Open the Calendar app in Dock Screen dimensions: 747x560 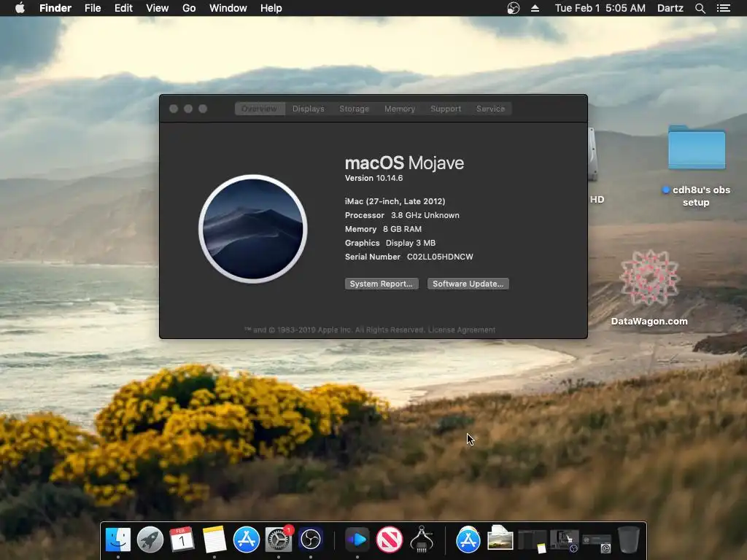[x=182, y=540]
